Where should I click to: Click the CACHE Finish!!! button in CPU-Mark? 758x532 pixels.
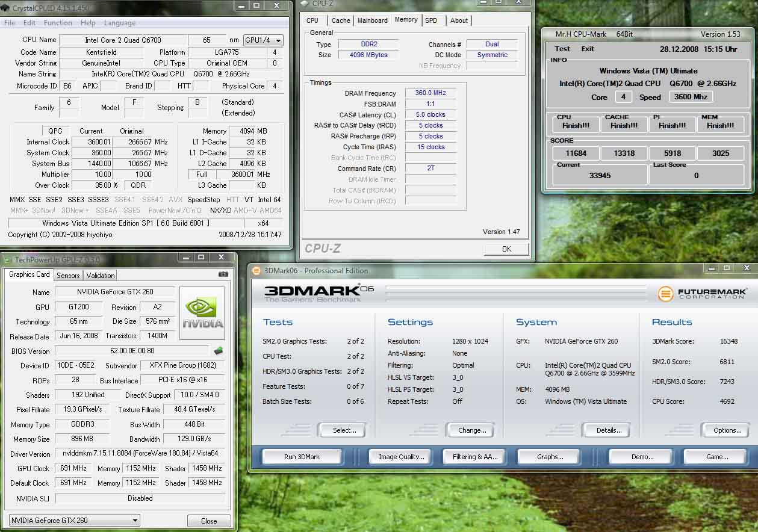[x=624, y=125]
